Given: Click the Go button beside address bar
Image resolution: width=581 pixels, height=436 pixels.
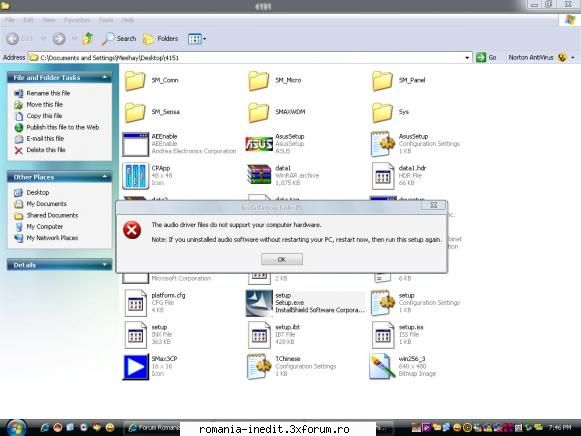Looking at the screenshot, I should [x=486, y=57].
